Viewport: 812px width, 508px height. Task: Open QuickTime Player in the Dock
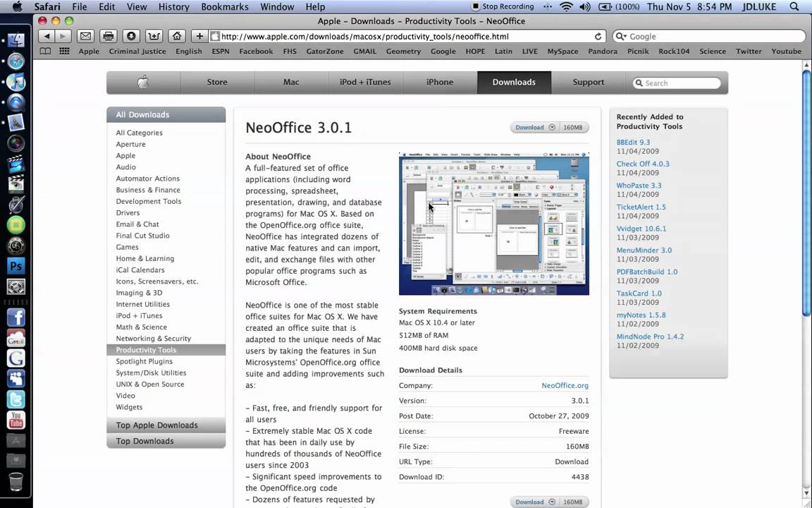click(16, 102)
